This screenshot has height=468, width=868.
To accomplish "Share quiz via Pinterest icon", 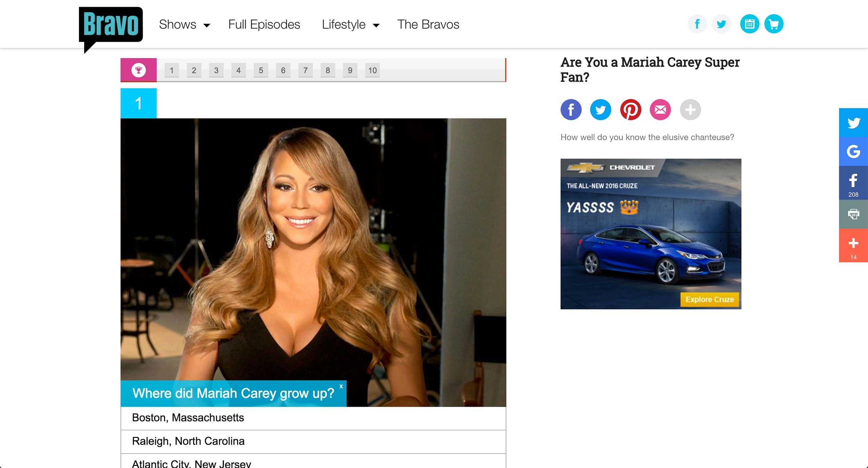I will 630,110.
